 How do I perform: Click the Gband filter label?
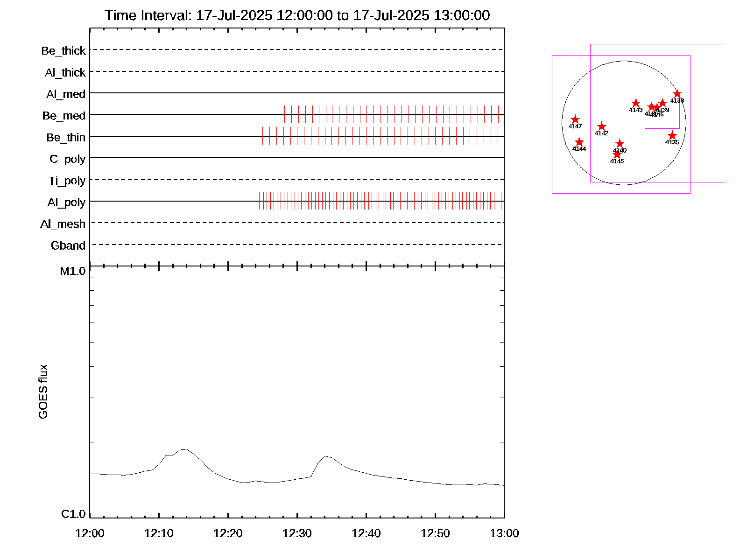pos(68,246)
